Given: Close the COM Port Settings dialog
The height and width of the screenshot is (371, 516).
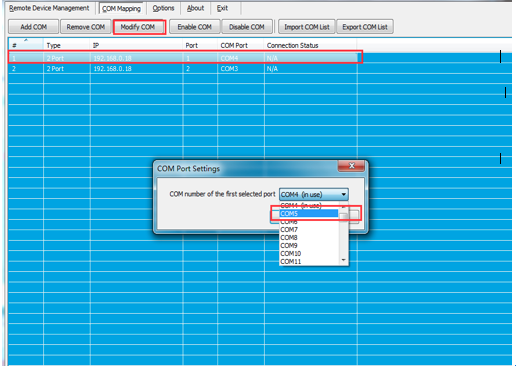Looking at the screenshot, I should pyautogui.click(x=351, y=166).
